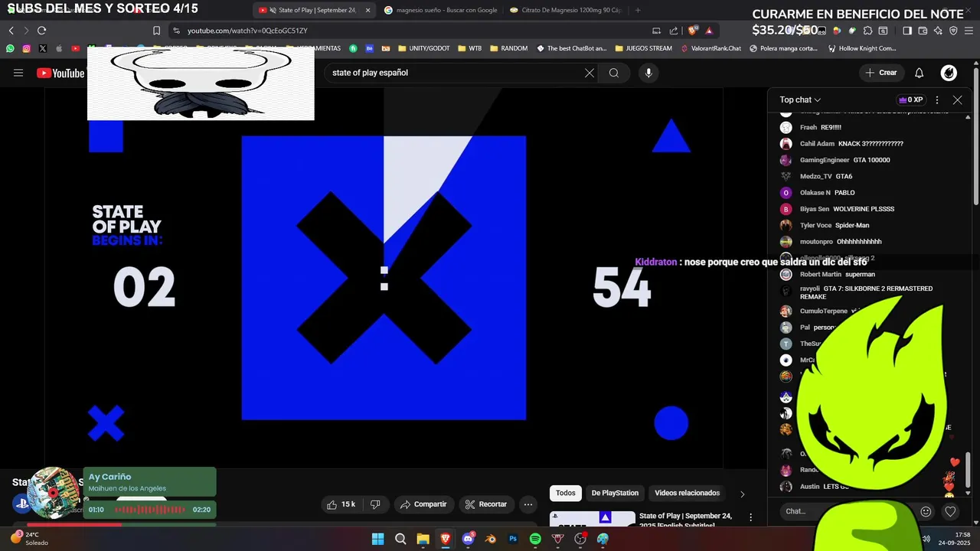980x551 pixels.
Task: Open Blender from the taskbar
Action: [x=491, y=539]
